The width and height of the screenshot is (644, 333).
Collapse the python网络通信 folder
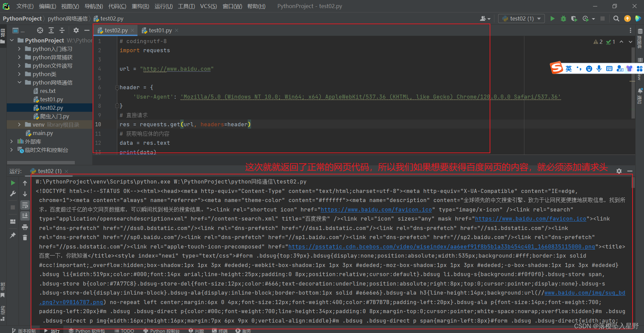coord(19,82)
